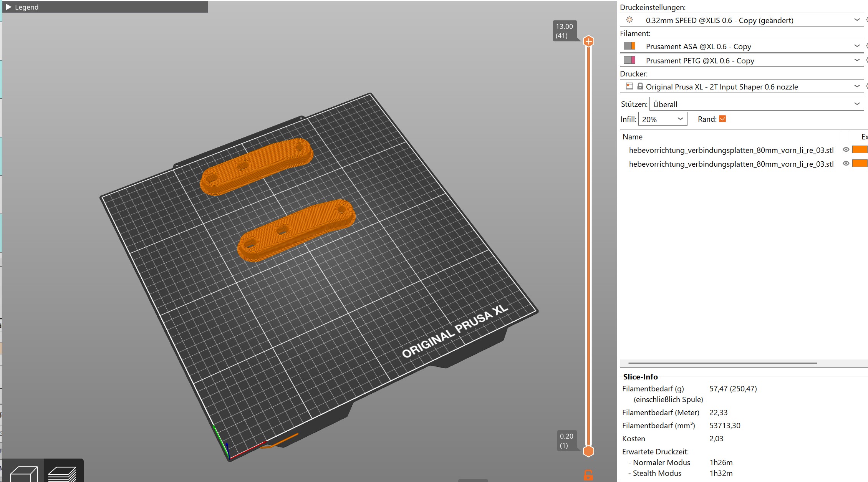Viewport: 868px width, 482px height.
Task: Click the Prusament ASA filament color swatch
Action: (629, 46)
